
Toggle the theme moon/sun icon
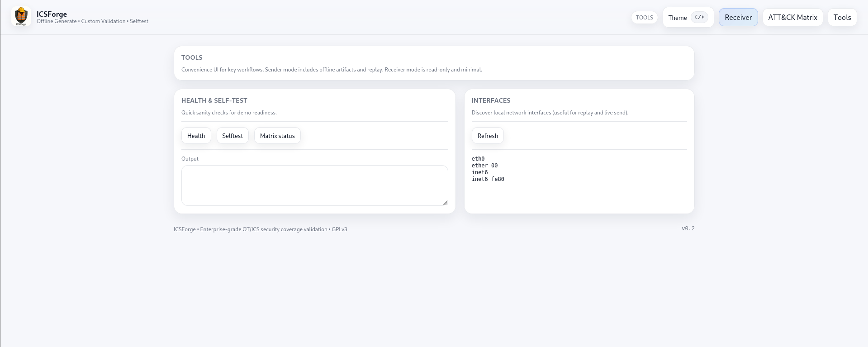click(699, 17)
